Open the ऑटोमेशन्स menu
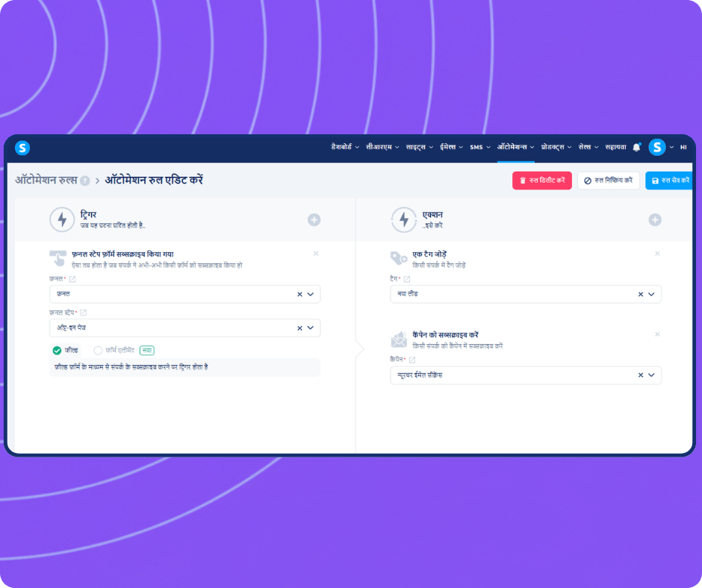 coord(516,147)
